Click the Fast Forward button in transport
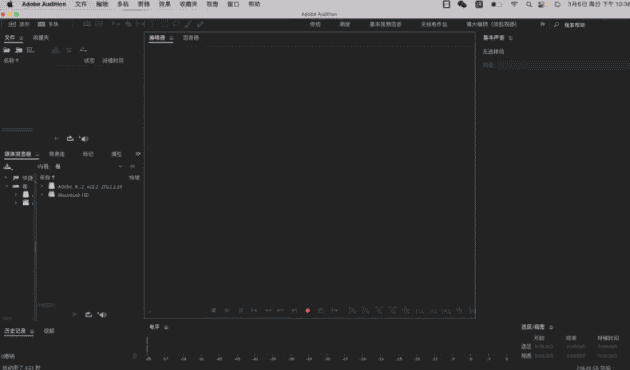 pyautogui.click(x=281, y=310)
